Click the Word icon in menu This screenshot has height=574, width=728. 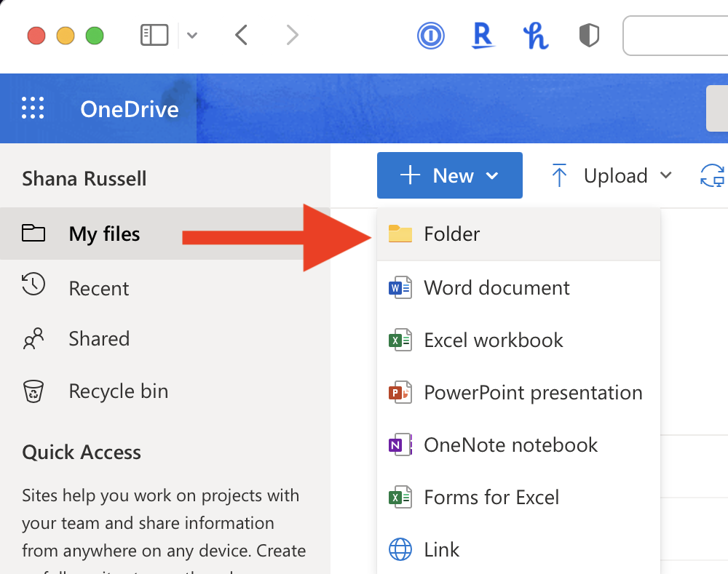coord(400,287)
